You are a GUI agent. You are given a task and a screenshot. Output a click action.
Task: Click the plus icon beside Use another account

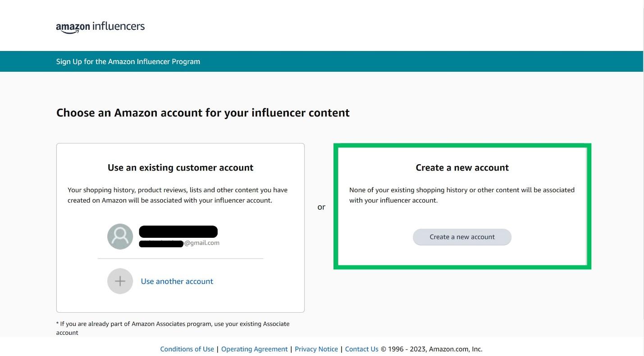(x=120, y=281)
